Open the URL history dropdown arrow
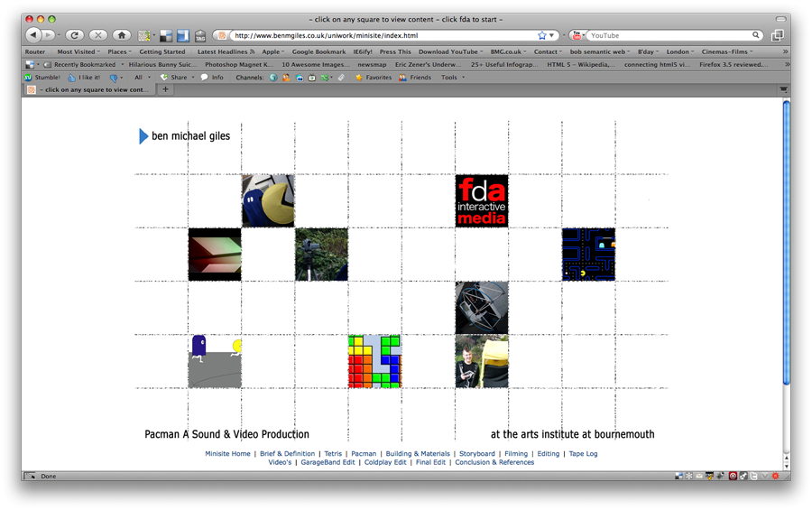812x510 pixels. pos(551,35)
